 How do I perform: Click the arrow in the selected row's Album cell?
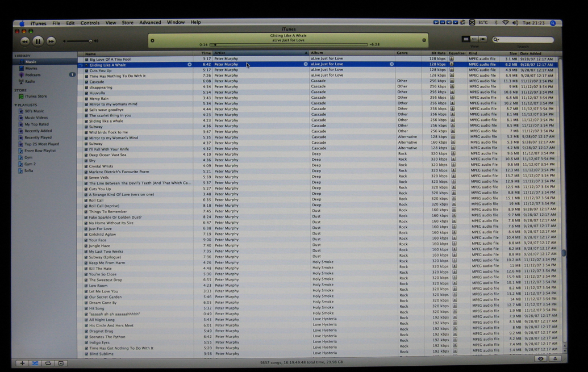click(391, 64)
